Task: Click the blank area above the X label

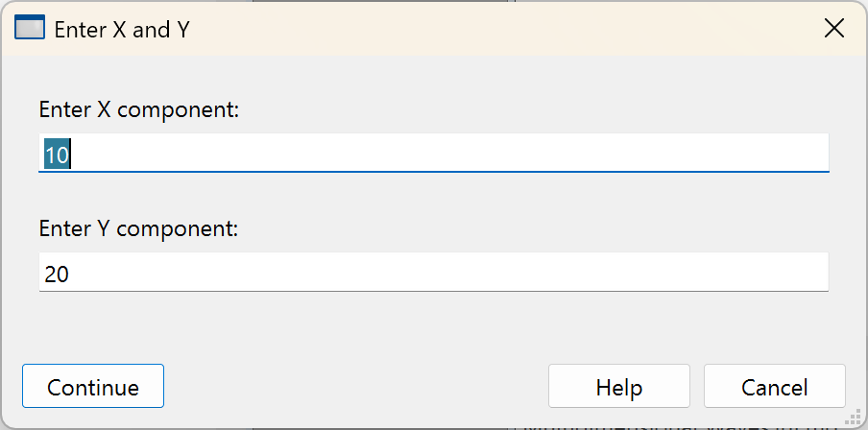Action: click(x=432, y=77)
